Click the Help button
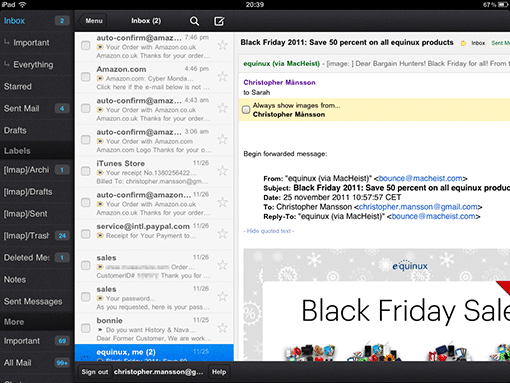Viewport: 510px width, 383px height. 219,372
